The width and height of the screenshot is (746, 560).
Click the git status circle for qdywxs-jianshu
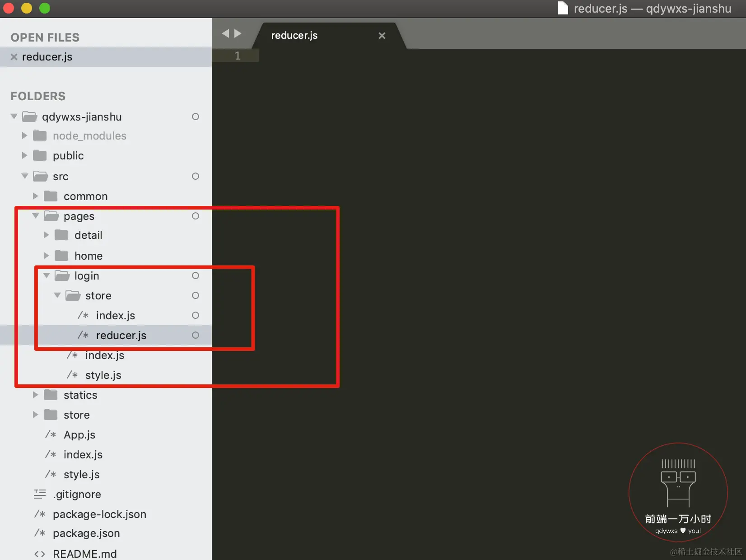(196, 117)
